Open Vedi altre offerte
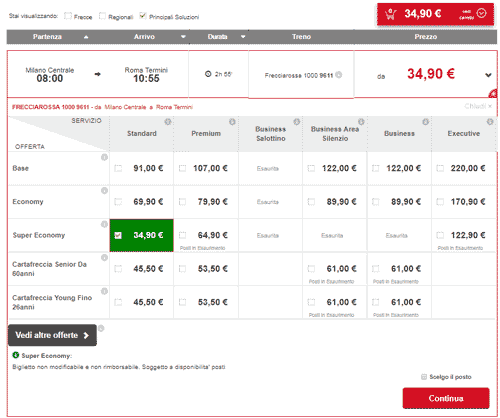500x418 pixels. 52,335
